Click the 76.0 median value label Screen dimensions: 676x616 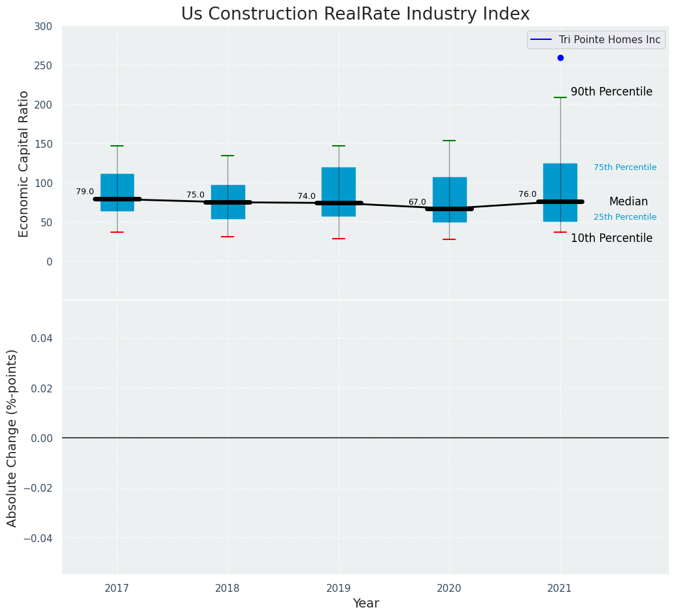pos(528,195)
